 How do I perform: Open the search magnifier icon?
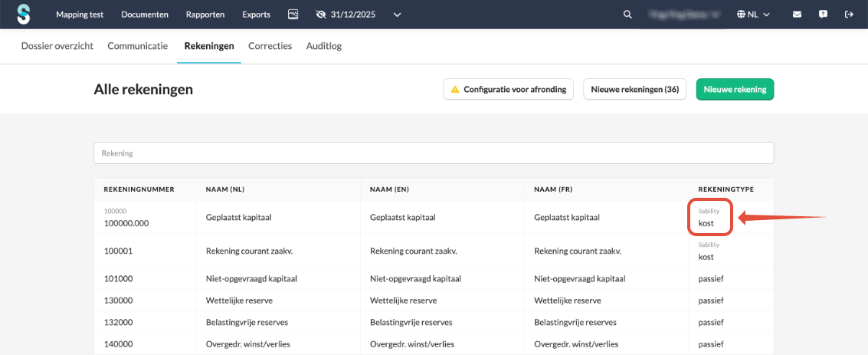(x=627, y=15)
